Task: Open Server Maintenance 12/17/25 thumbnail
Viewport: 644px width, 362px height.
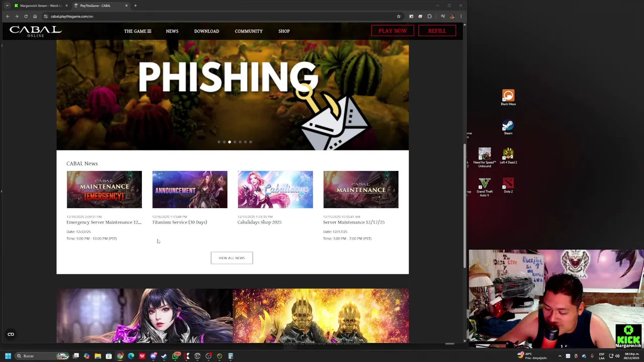Action: pos(361,190)
